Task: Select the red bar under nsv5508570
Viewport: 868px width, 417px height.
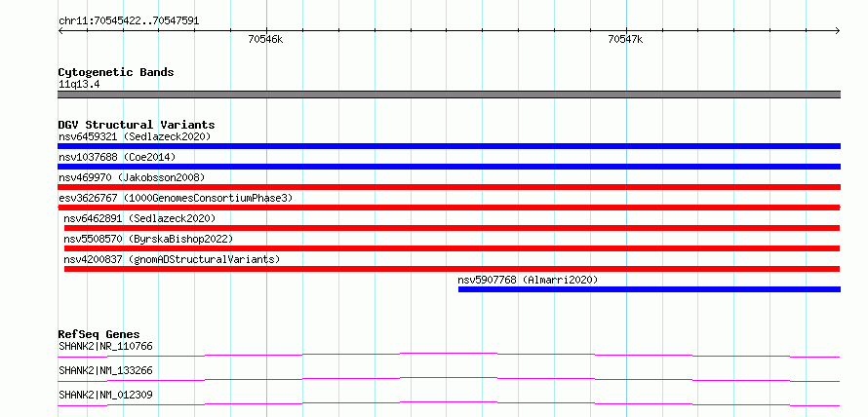Action: [x=452, y=248]
